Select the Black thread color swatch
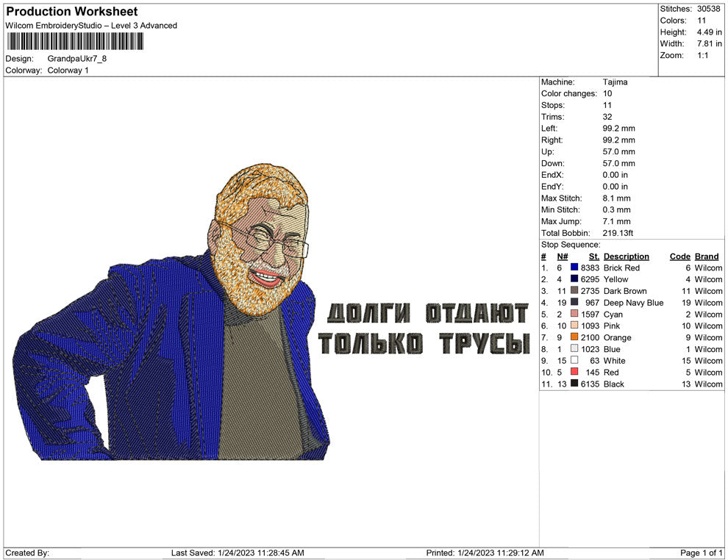Viewport: 728px width, 560px height. tap(574, 384)
